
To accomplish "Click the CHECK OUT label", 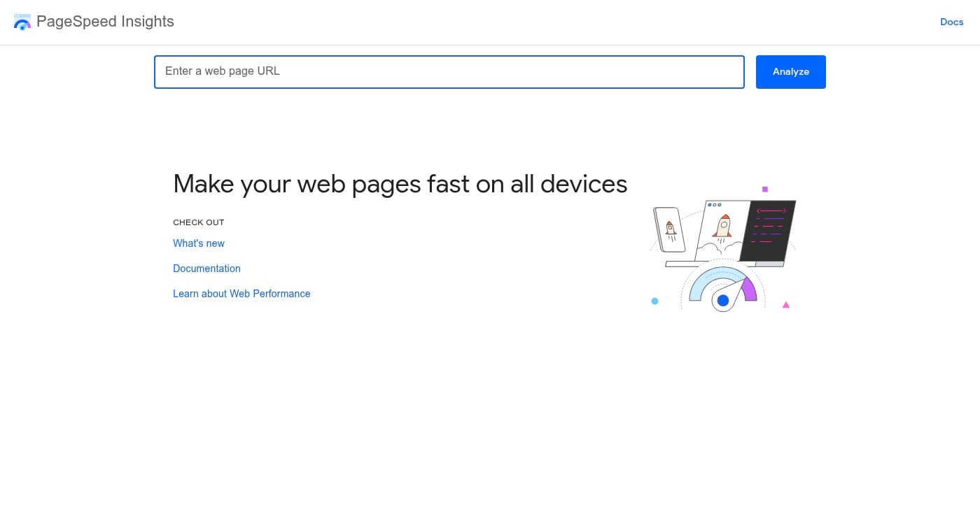I will pos(199,222).
